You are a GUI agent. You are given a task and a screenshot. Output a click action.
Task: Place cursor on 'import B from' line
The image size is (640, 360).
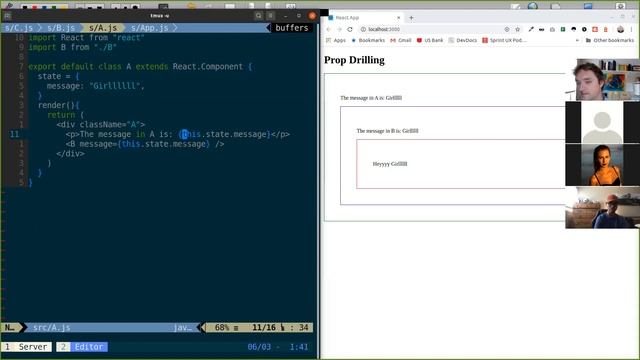click(x=73, y=47)
